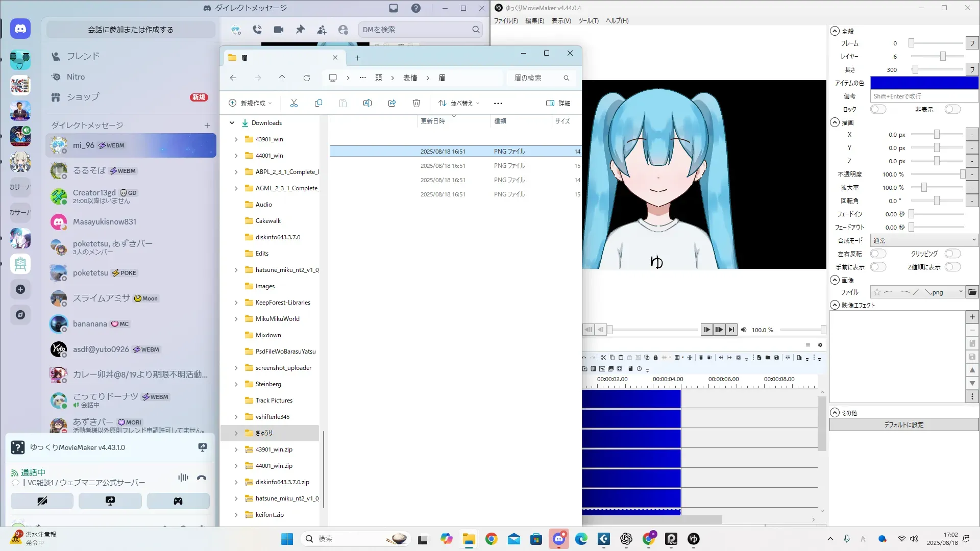Click the add video effect plus button
The width and height of the screenshot is (980, 551).
(x=972, y=317)
